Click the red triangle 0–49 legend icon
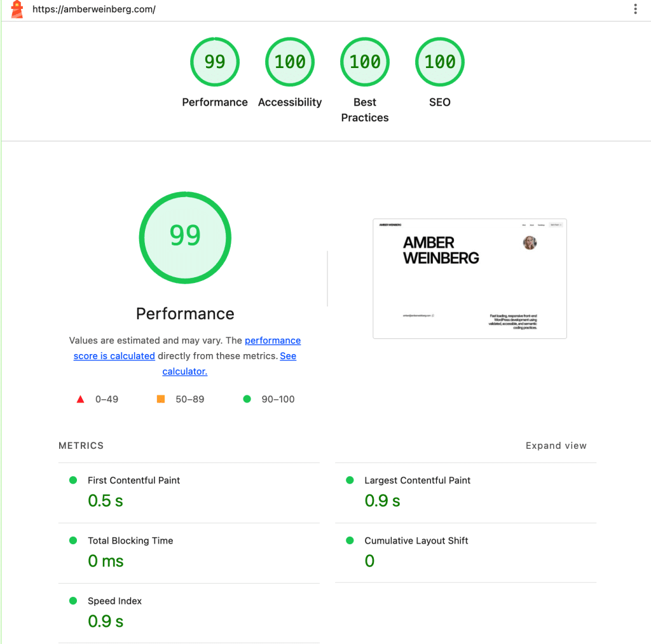The height and width of the screenshot is (644, 651). click(81, 399)
